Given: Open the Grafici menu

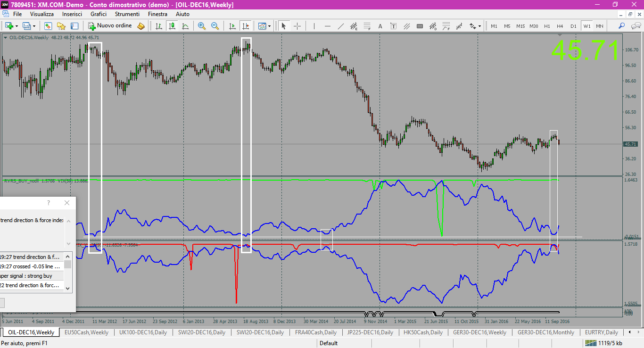Looking at the screenshot, I should click(99, 14).
